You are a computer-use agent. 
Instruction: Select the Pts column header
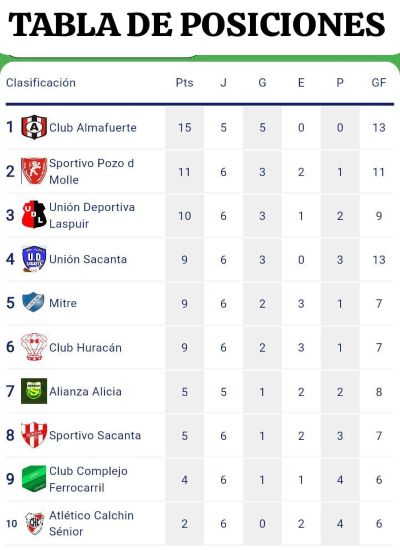[184, 83]
